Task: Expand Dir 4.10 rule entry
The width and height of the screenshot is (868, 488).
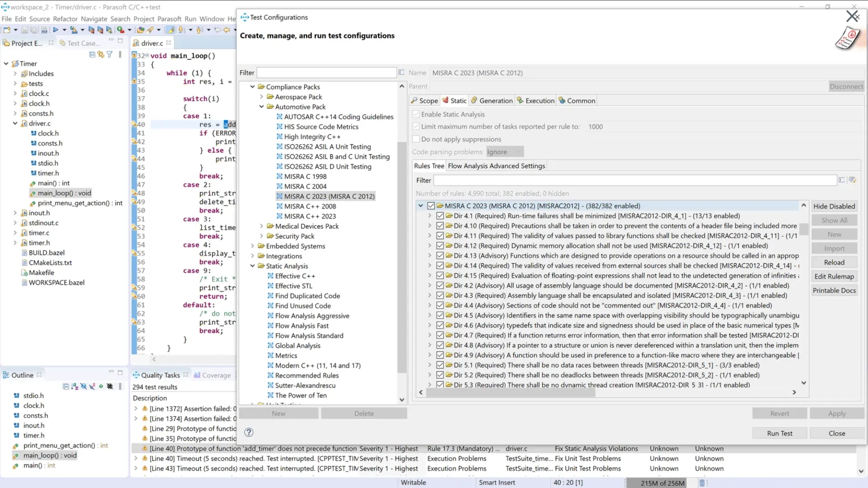Action: pos(430,226)
